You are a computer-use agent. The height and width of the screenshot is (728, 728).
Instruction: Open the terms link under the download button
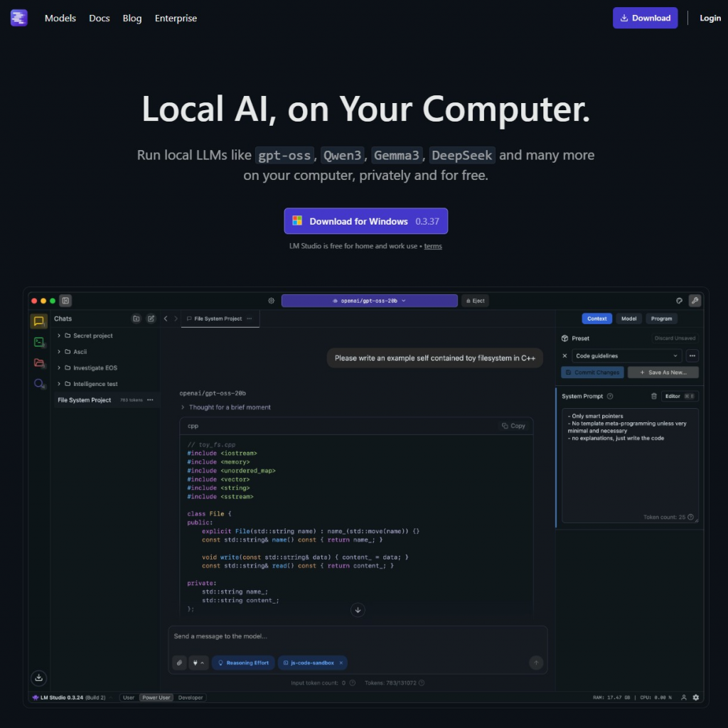pos(433,246)
